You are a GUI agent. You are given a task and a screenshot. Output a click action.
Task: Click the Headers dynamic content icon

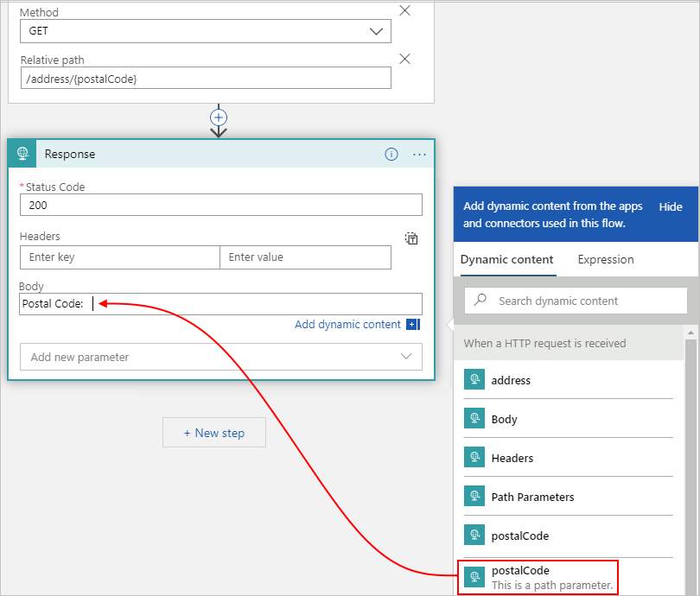(x=474, y=457)
